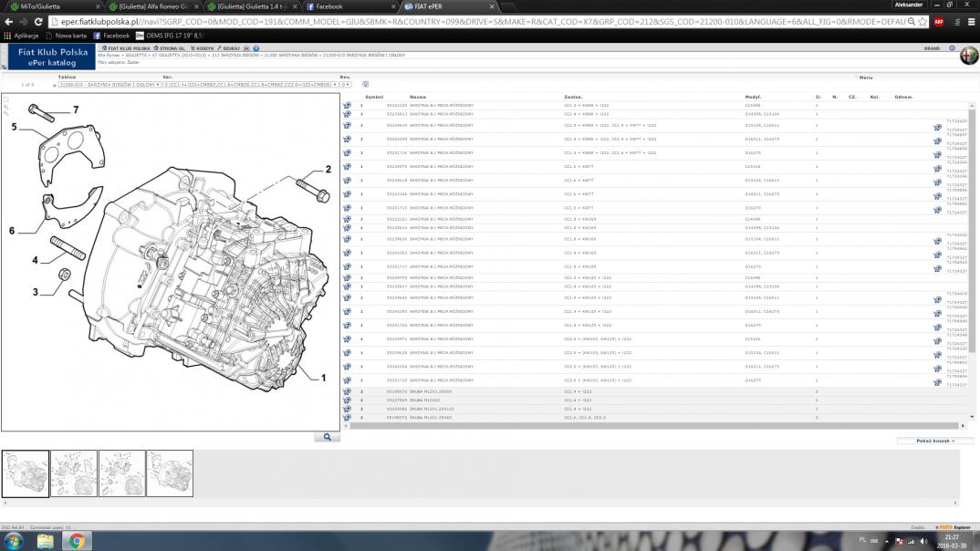Open the Aplikacje apps grid bookmark

pos(23,36)
